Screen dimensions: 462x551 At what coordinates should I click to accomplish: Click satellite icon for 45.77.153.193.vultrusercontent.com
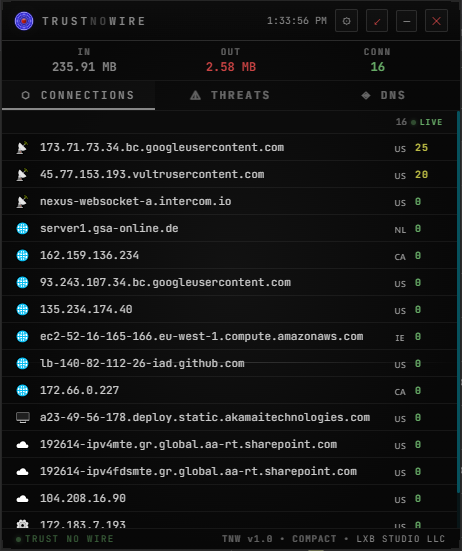pyautogui.click(x=22, y=174)
